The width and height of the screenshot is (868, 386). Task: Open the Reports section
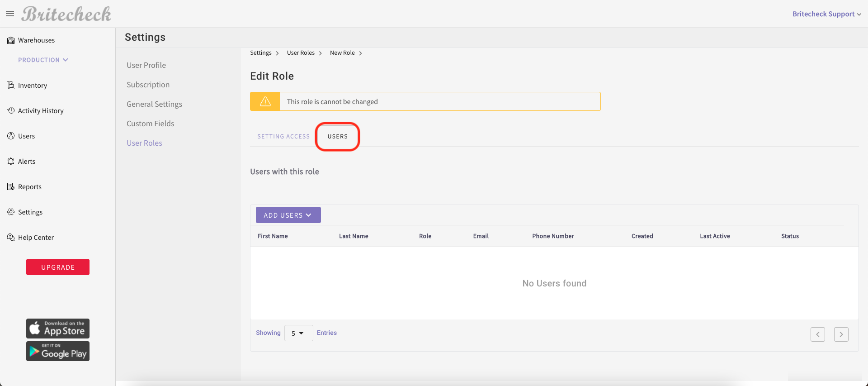tap(29, 187)
